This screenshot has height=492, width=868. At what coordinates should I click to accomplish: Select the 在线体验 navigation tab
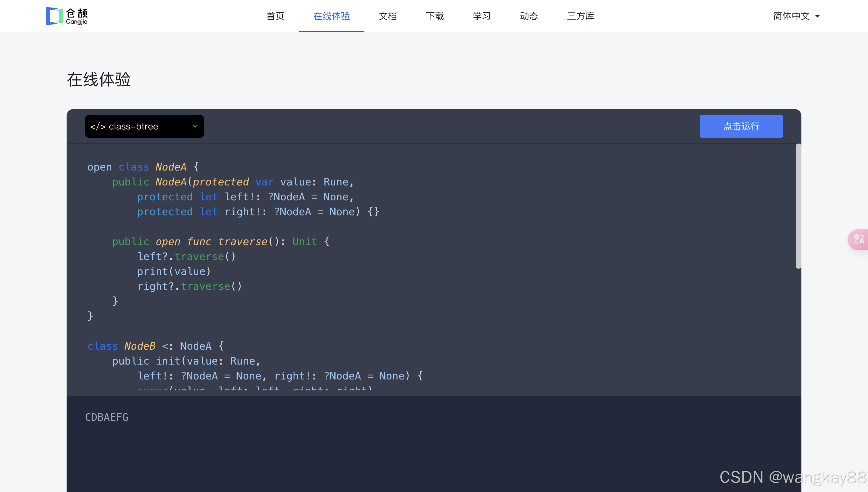[x=331, y=16]
